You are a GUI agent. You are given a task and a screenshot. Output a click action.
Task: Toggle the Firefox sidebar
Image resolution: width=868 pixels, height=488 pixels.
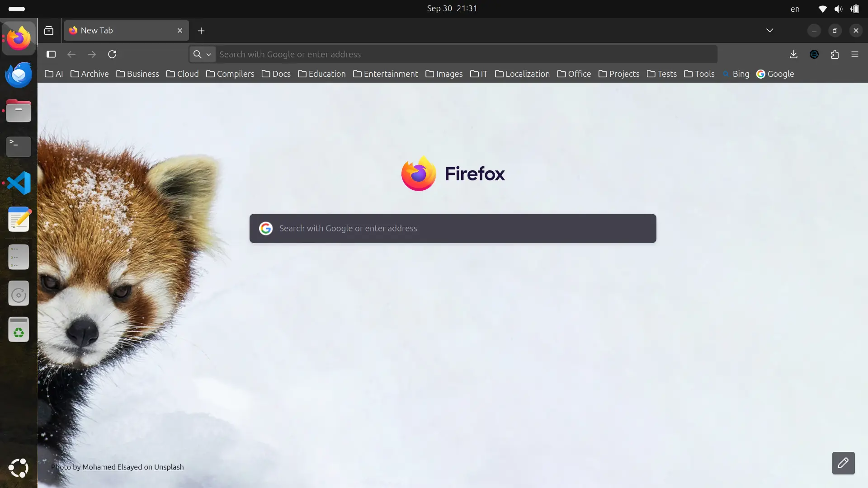pyautogui.click(x=51, y=54)
